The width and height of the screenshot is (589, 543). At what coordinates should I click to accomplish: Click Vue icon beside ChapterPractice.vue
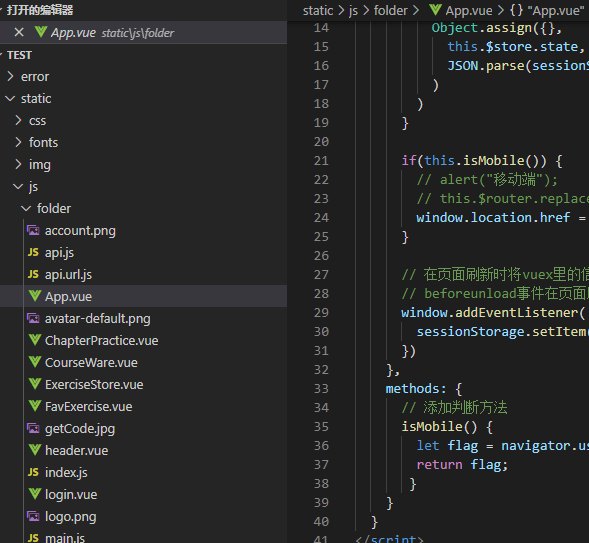pyautogui.click(x=35, y=340)
